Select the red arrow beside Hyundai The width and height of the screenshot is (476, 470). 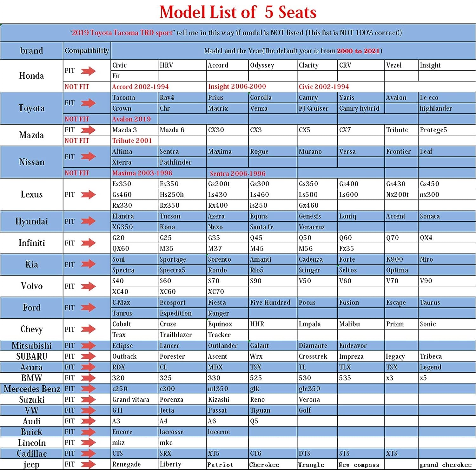(x=88, y=221)
